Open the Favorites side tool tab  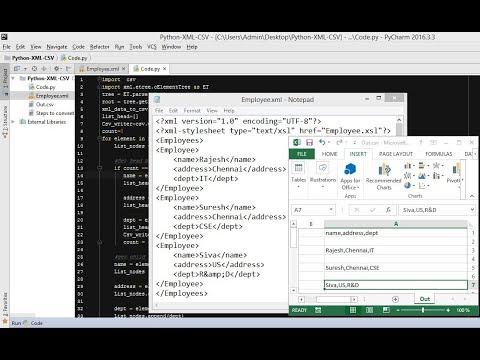pos(5,307)
